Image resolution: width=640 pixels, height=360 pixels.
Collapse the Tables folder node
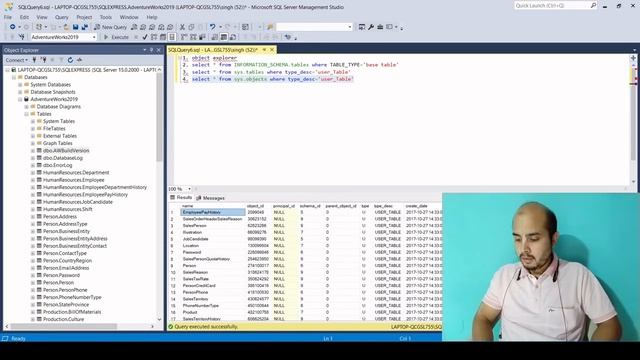click(x=27, y=114)
